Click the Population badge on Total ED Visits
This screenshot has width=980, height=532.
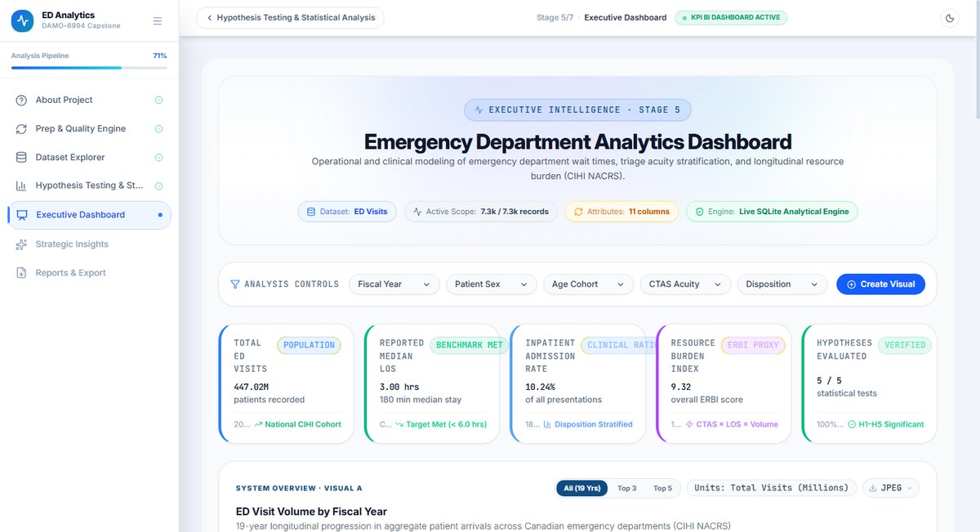309,345
